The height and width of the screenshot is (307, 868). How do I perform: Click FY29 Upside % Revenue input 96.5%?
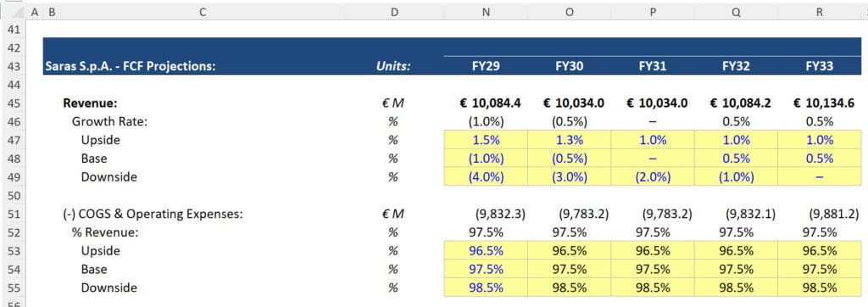486,251
